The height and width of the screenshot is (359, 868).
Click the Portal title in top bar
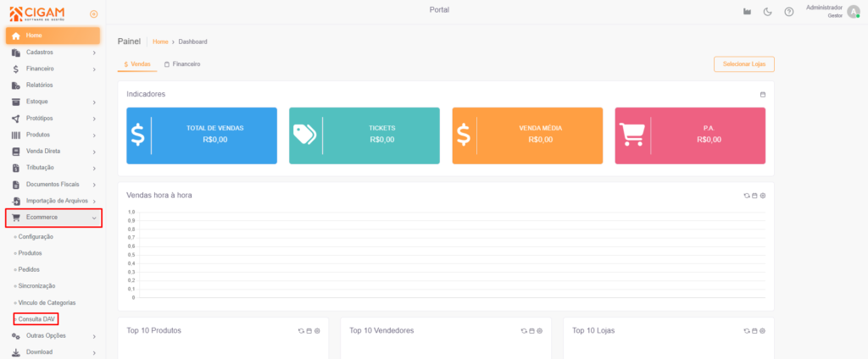(440, 10)
